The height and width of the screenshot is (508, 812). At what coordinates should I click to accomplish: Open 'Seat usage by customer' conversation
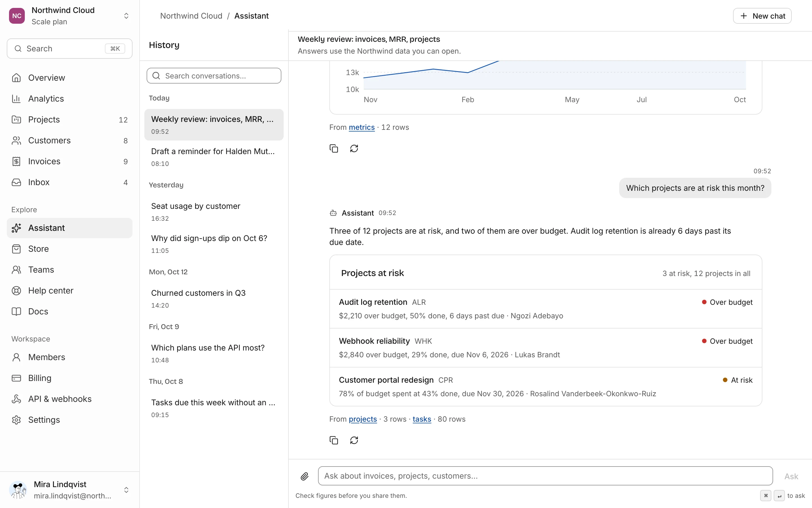pos(214,212)
